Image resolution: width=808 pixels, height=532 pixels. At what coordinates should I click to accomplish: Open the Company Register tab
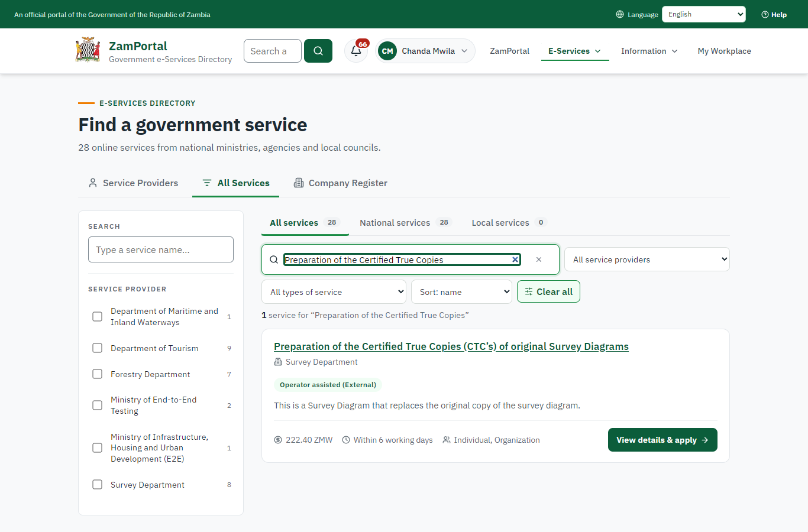click(341, 183)
